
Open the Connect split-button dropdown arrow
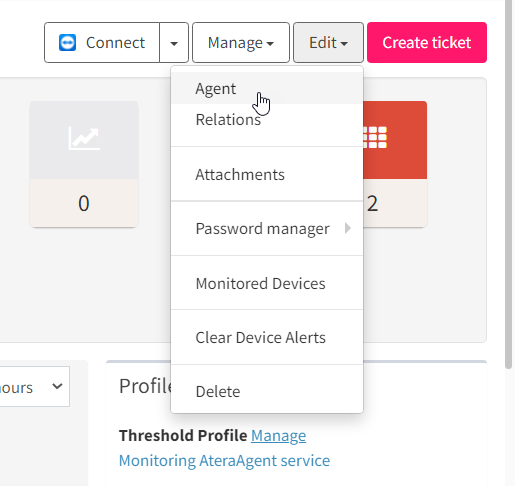(x=174, y=43)
